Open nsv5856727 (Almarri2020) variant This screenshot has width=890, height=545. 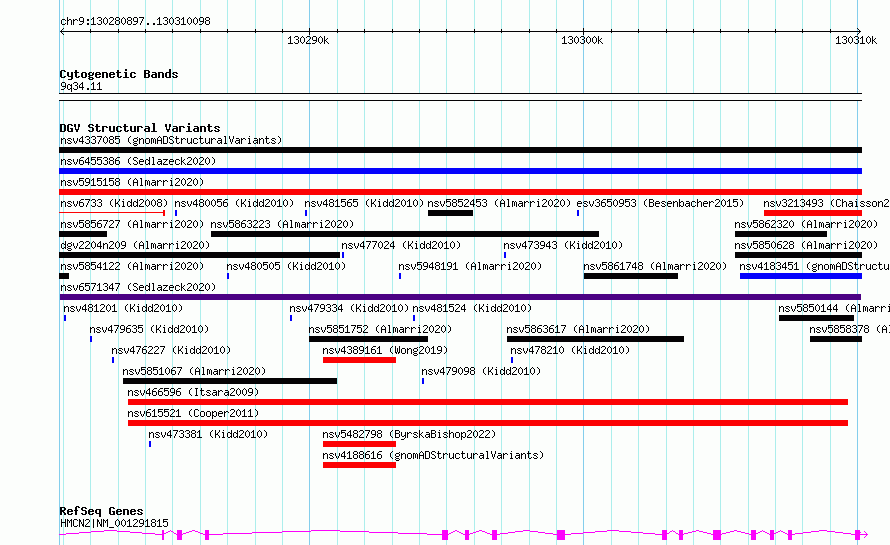pyautogui.click(x=132, y=224)
